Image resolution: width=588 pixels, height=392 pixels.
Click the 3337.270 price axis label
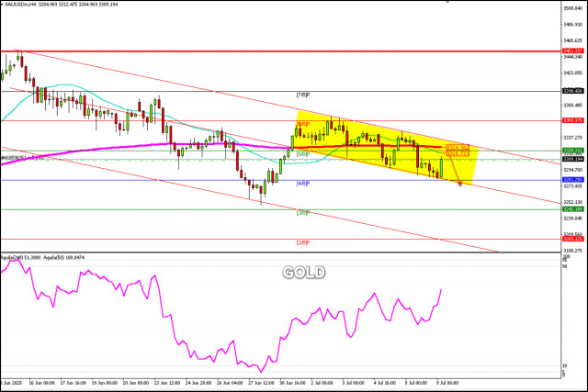pyautogui.click(x=573, y=138)
